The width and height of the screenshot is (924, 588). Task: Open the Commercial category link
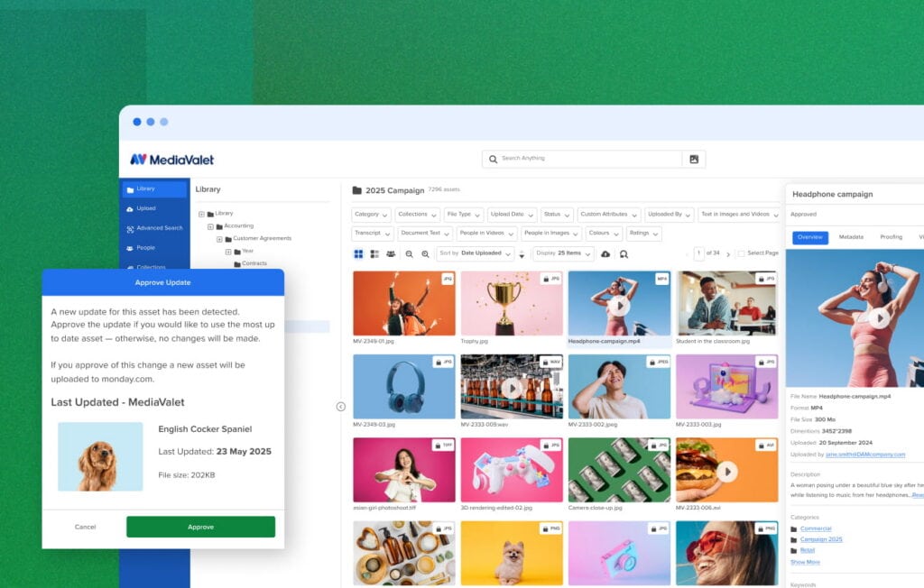coord(816,529)
